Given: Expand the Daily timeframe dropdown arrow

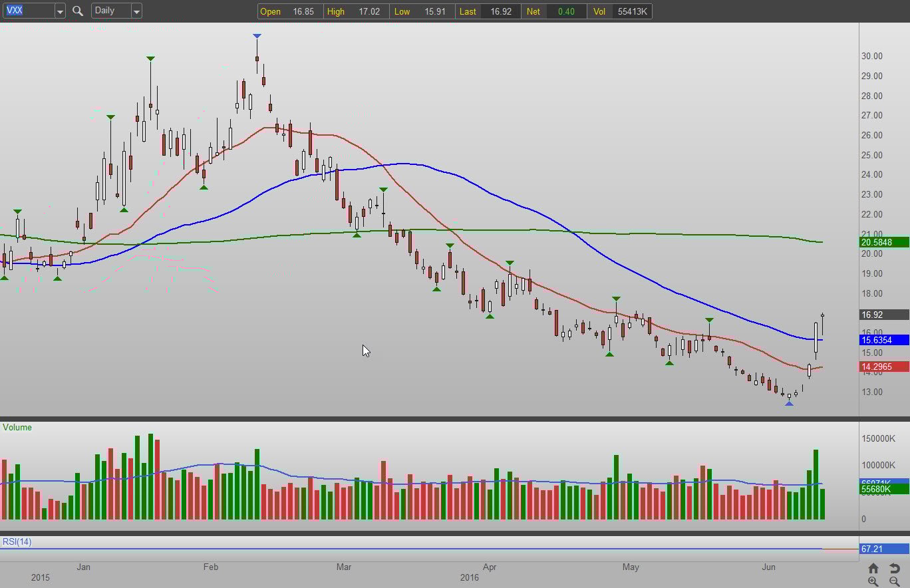Looking at the screenshot, I should 136,11.
